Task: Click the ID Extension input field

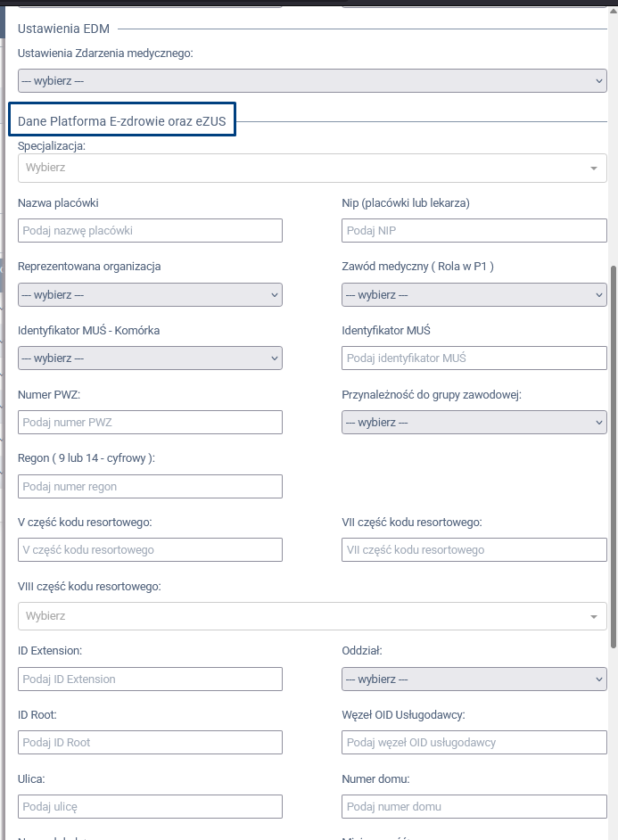Action: point(150,679)
